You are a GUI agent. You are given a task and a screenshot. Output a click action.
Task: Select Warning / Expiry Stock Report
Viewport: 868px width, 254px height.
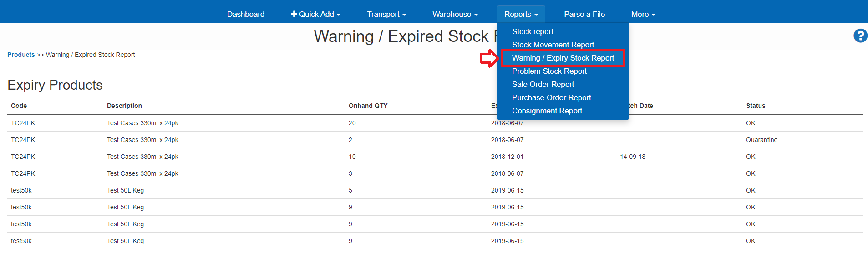(x=563, y=58)
